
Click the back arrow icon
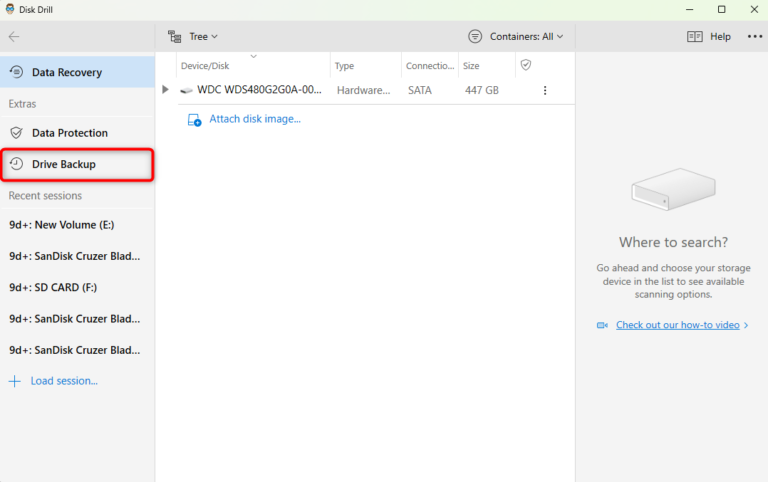click(14, 37)
